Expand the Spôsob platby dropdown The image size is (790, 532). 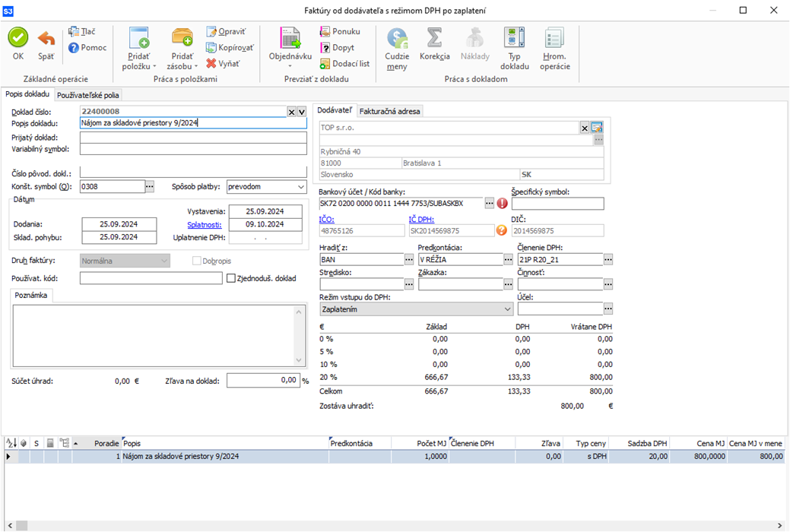[x=300, y=186]
